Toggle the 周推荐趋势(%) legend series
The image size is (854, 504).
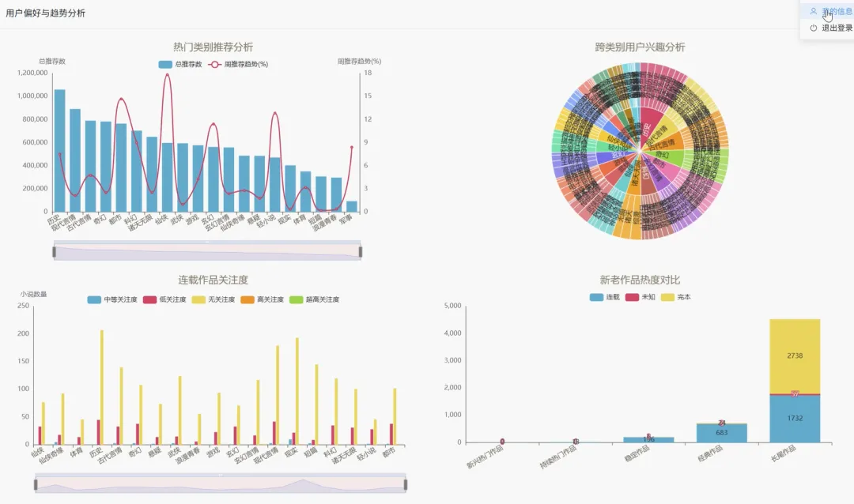238,64
